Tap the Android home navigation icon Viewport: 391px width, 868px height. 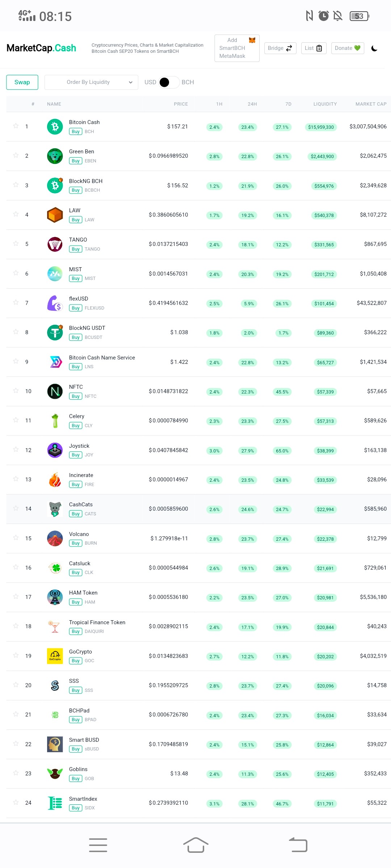(x=195, y=845)
